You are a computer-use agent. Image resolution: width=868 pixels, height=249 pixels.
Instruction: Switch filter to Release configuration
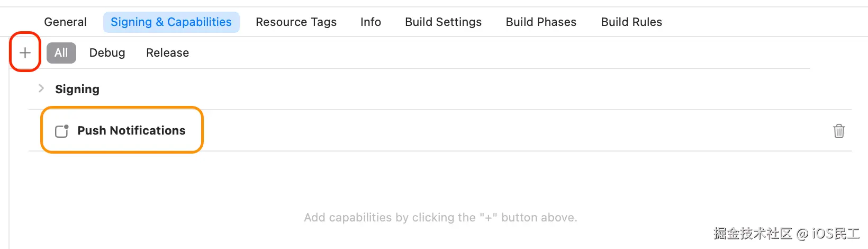pyautogui.click(x=167, y=52)
